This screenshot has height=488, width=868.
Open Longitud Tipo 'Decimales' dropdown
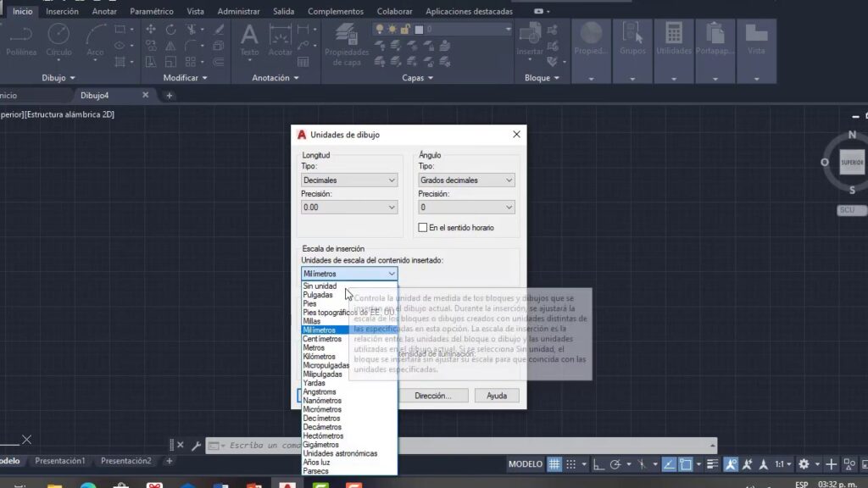tap(349, 180)
